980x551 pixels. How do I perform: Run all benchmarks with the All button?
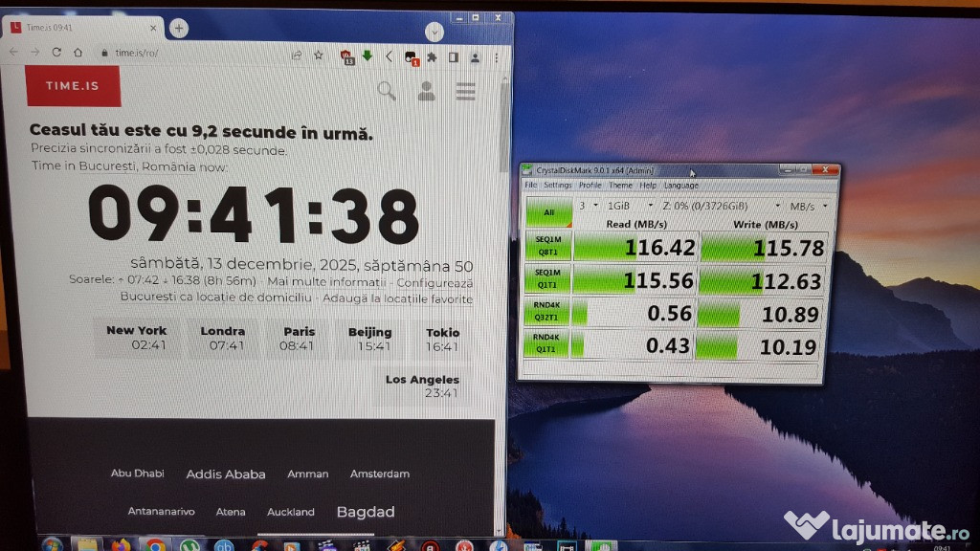point(548,212)
